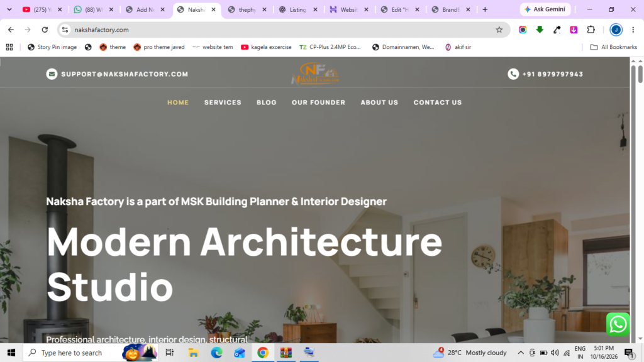Open the Chrome profile avatar
Screen dimensions: 644x362
point(616,30)
